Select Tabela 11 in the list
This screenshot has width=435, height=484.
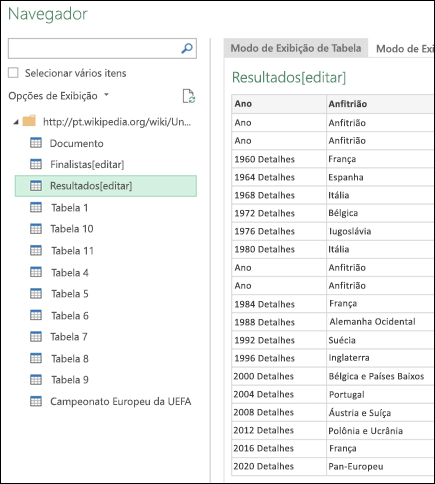[x=72, y=251]
